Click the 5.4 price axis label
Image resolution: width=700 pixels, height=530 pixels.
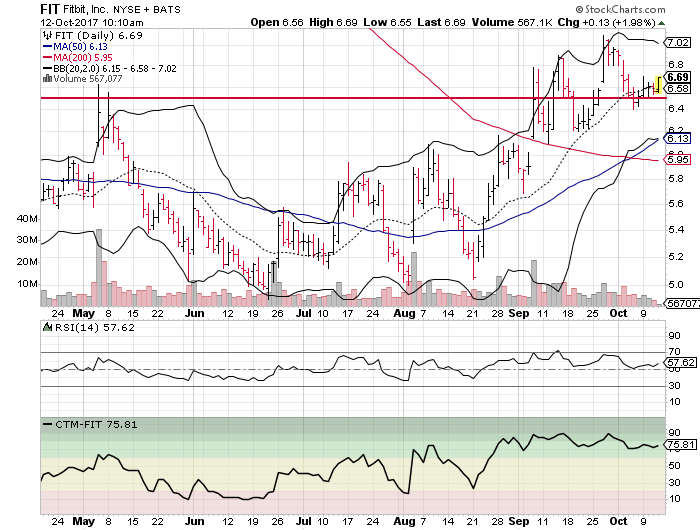click(x=676, y=230)
